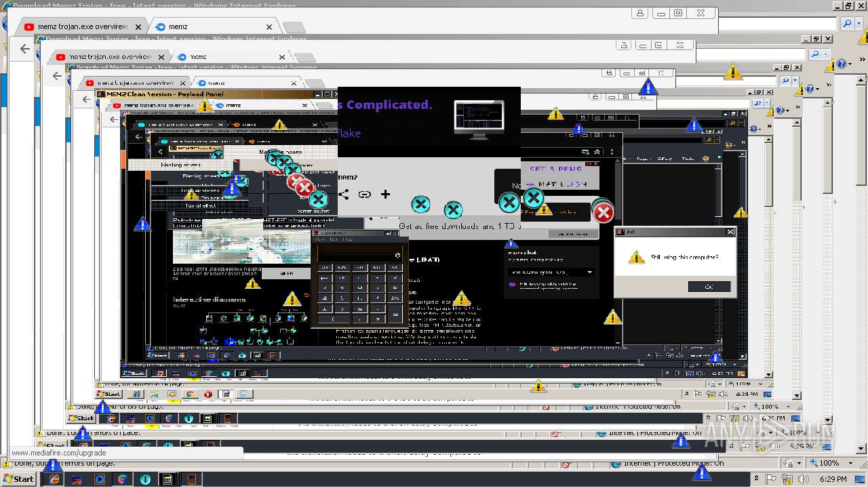868x488 pixels.
Task: Click the 'GET A DEMO' button
Action: point(556,169)
